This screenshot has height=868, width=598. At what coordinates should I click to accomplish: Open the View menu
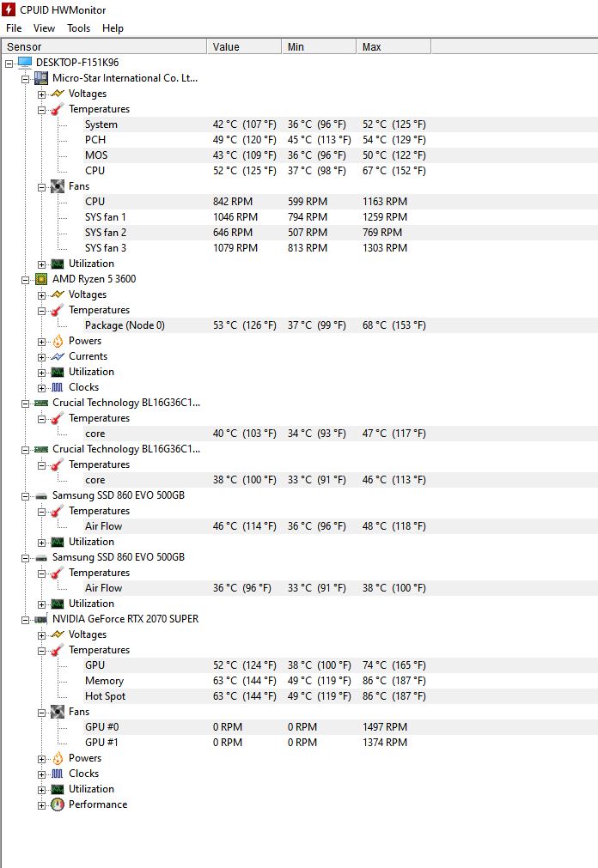pos(44,28)
